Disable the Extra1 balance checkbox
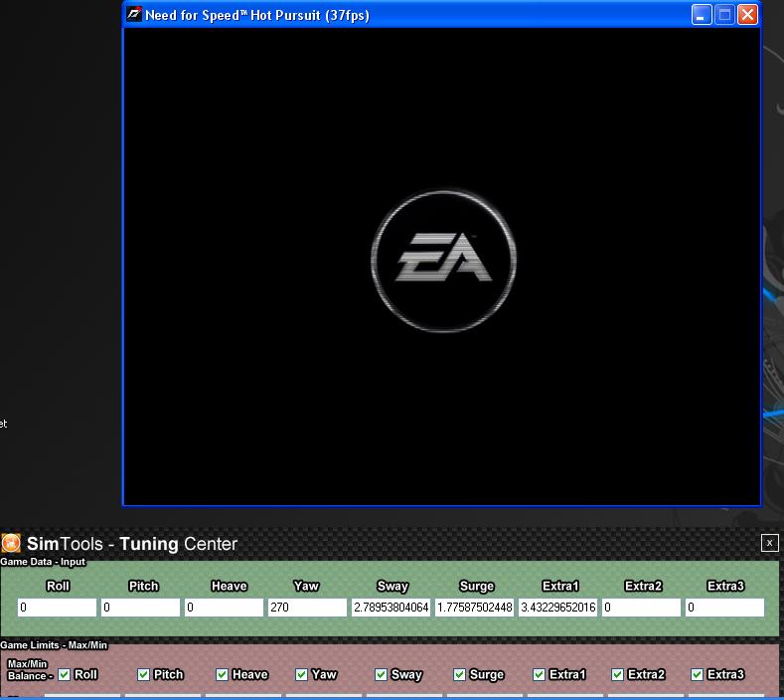The width and height of the screenshot is (784, 700). [x=539, y=674]
